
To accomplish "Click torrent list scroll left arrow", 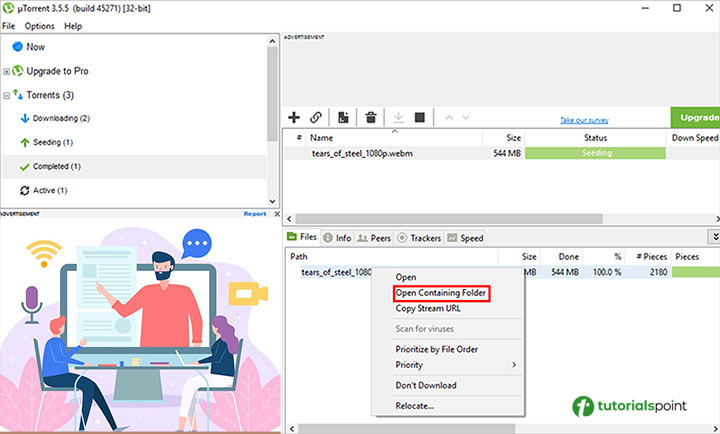I will pos(289,219).
